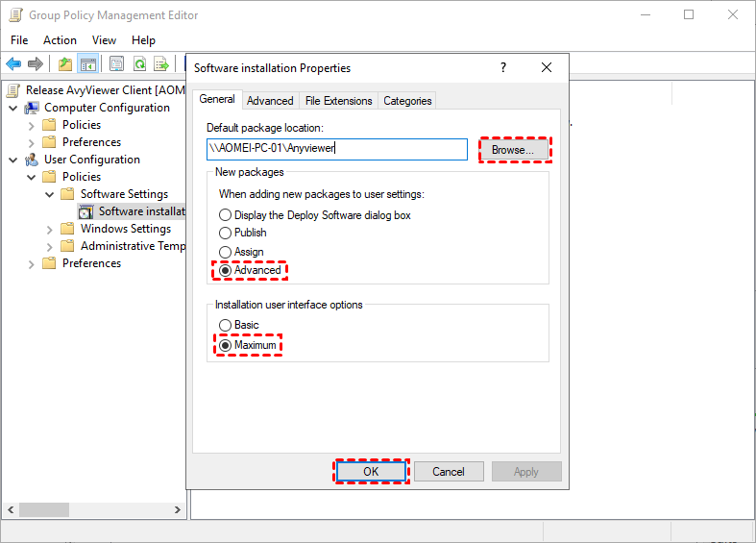Click the Default package location field
Image resolution: width=756 pixels, height=543 pixels.
point(337,149)
